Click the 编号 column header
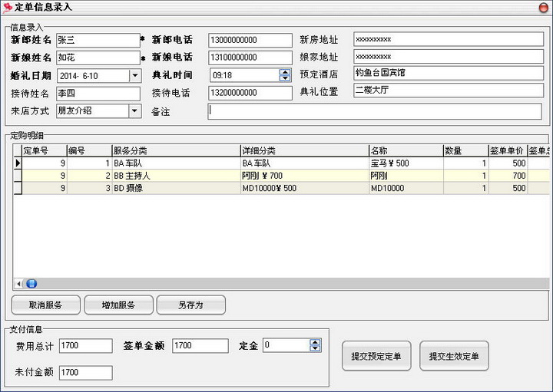The width and height of the screenshot is (553, 392). coord(89,151)
